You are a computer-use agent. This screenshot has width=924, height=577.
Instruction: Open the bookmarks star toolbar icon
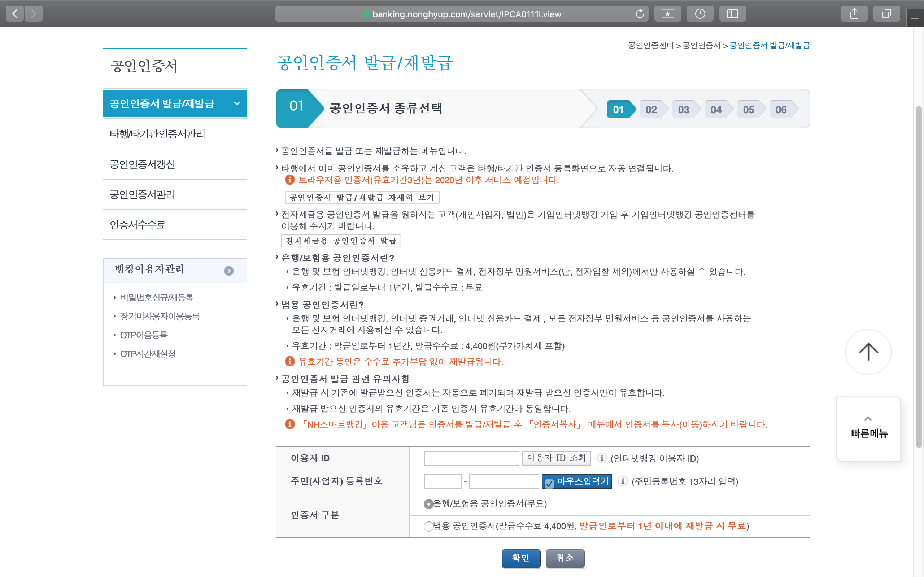[x=667, y=14]
